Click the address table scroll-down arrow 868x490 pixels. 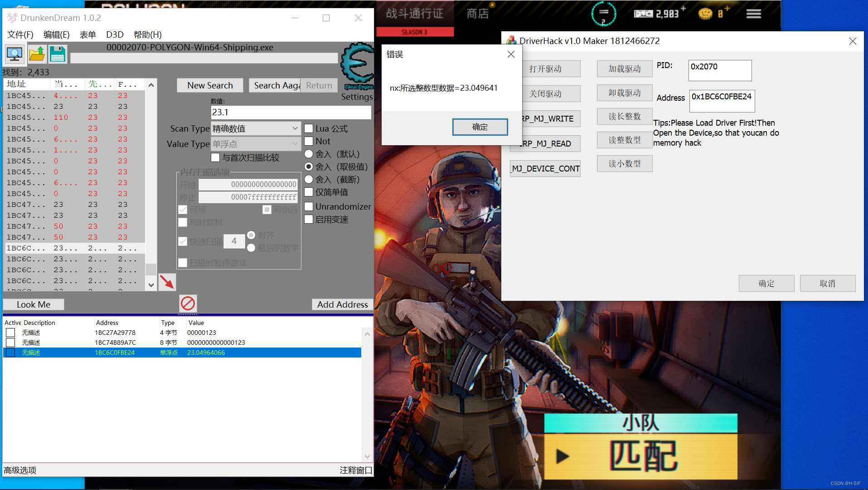point(367,456)
